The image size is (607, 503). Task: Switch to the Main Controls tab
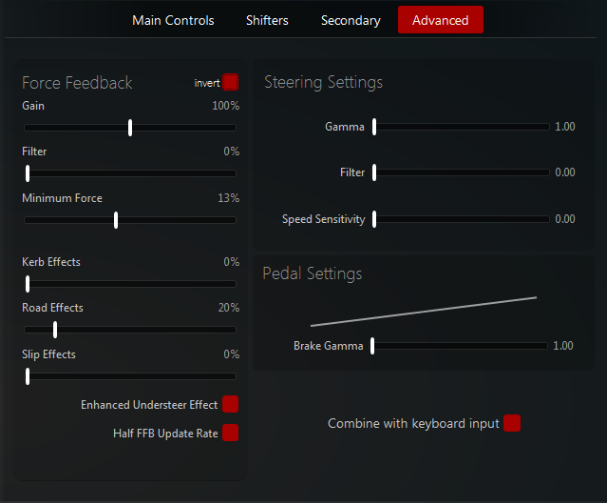(x=173, y=20)
